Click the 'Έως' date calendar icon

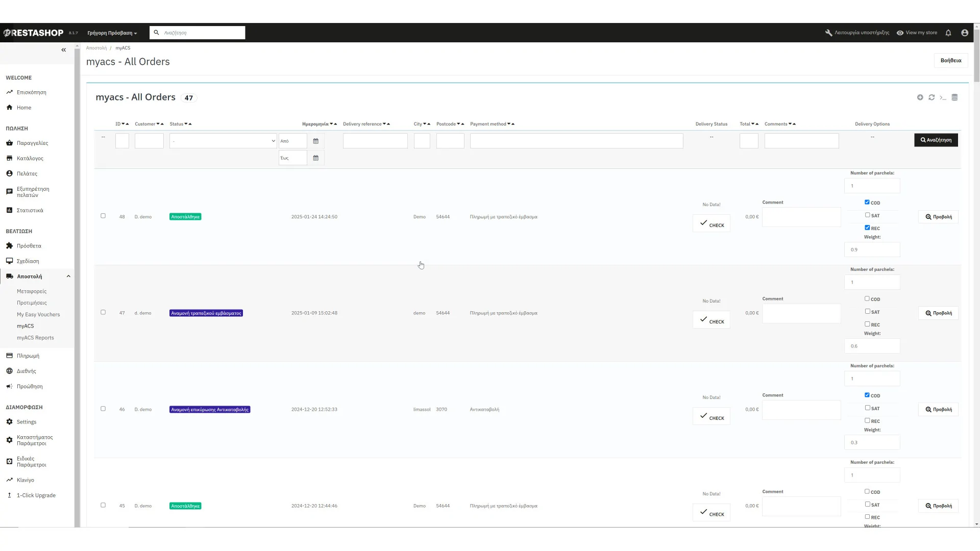tap(315, 158)
